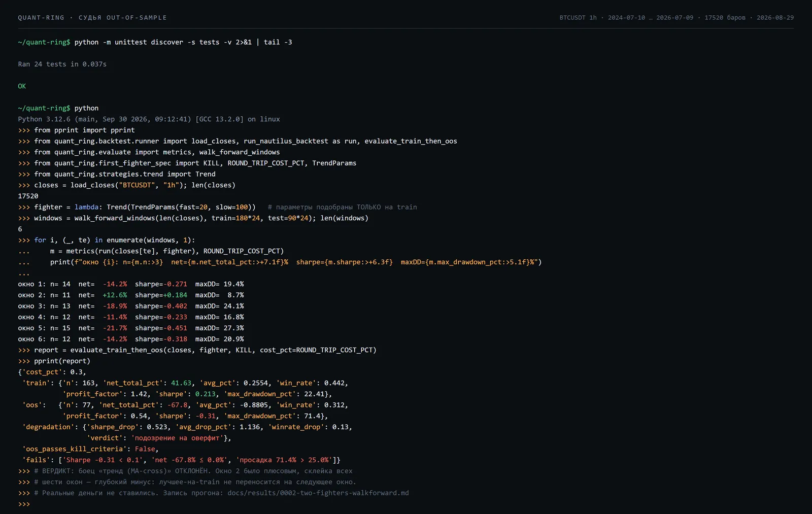Image resolution: width=812 pixels, height=514 pixels.
Task: Click the evaluate_train_then_oos call line
Action: [197, 350]
